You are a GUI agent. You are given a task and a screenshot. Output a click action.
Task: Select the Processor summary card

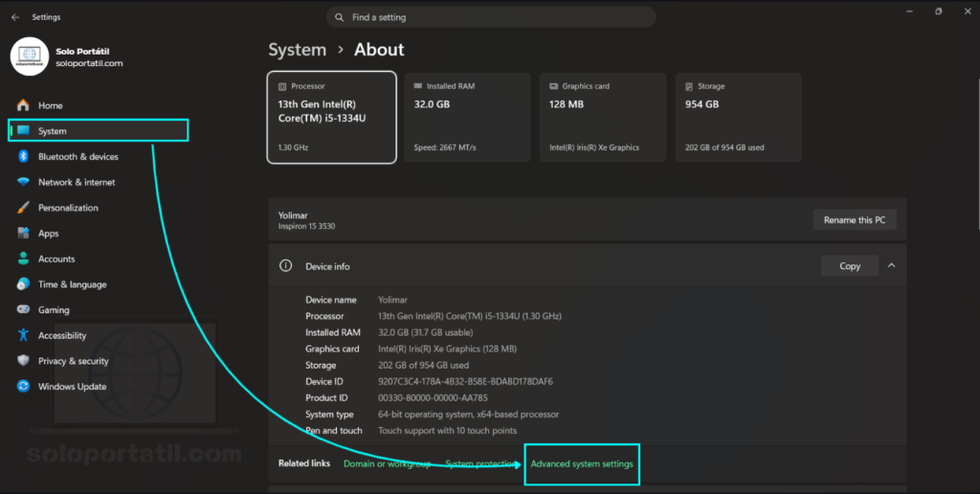pos(332,118)
